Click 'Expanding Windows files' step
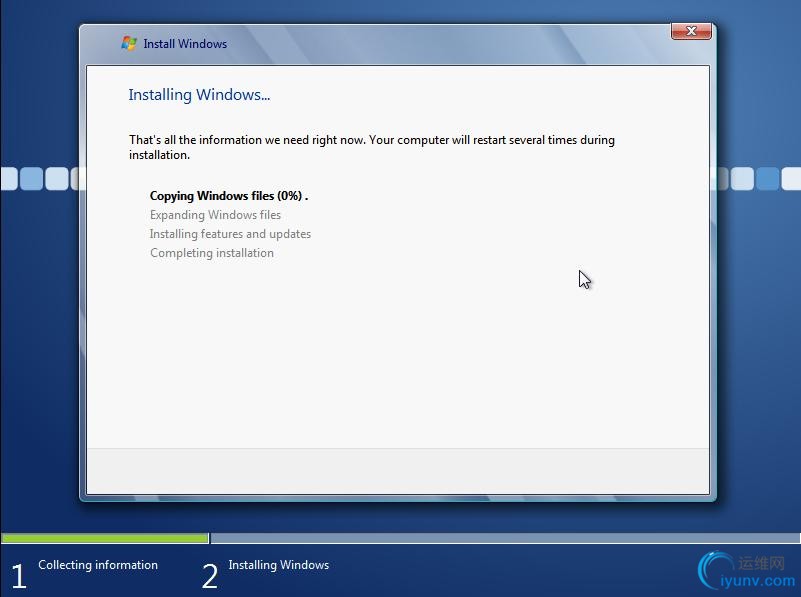Image resolution: width=801 pixels, height=597 pixels. click(215, 215)
